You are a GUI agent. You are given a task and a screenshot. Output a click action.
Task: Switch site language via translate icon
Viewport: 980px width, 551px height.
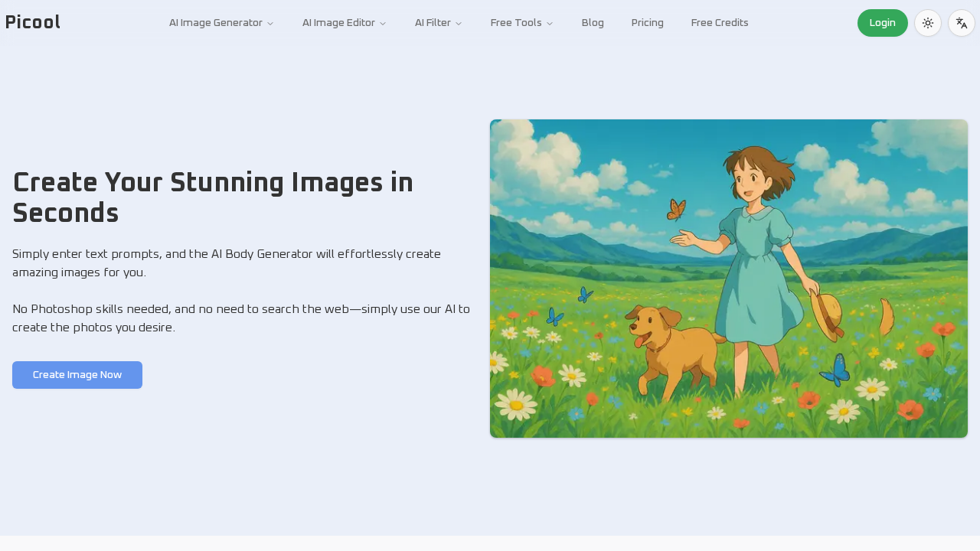961,22
